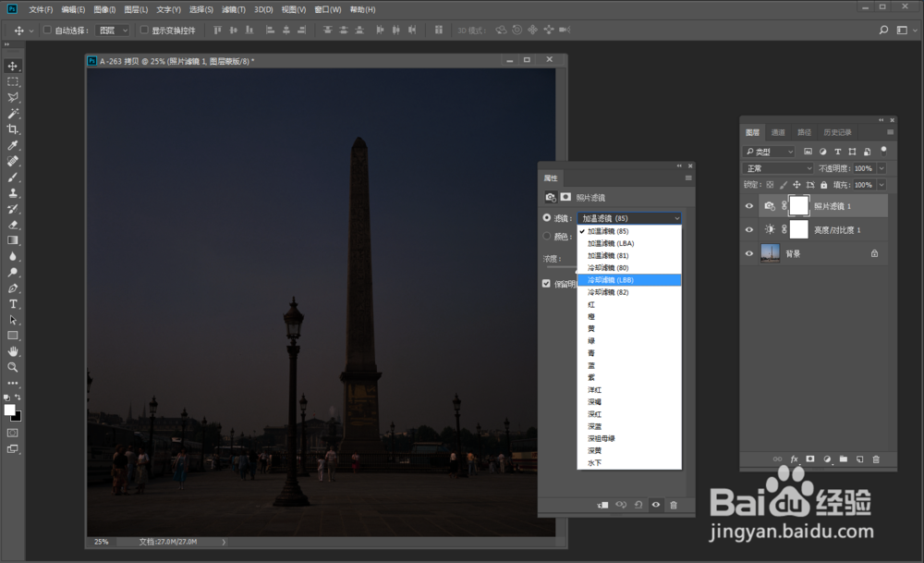Hide the 背景 layer
The image size is (924, 563).
click(x=749, y=253)
